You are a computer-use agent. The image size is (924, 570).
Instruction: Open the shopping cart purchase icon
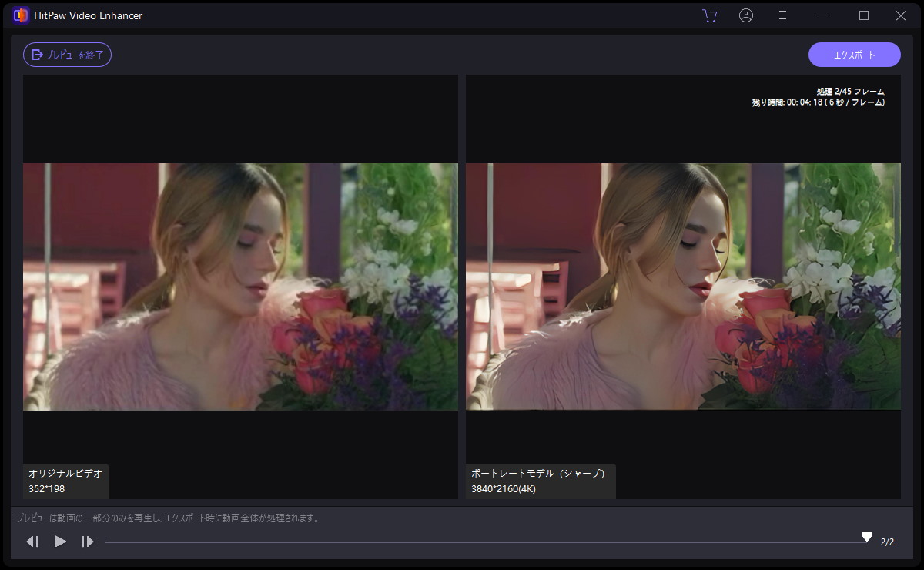pos(709,15)
